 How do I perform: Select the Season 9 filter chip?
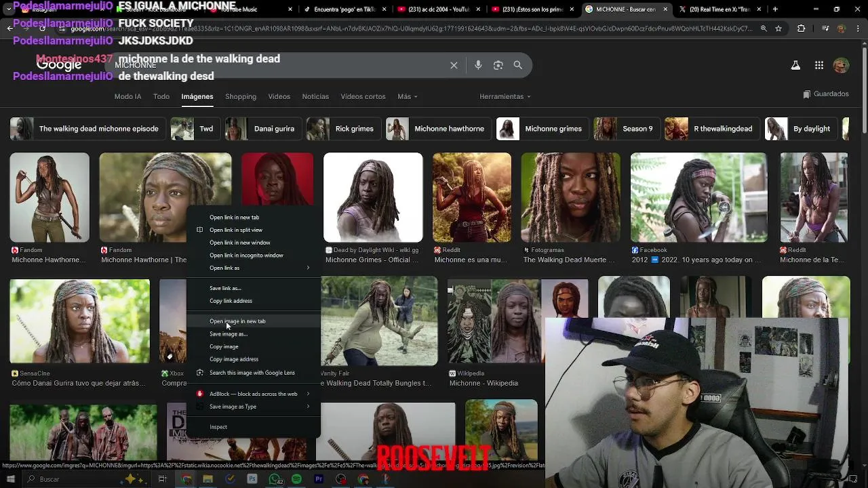click(626, 129)
